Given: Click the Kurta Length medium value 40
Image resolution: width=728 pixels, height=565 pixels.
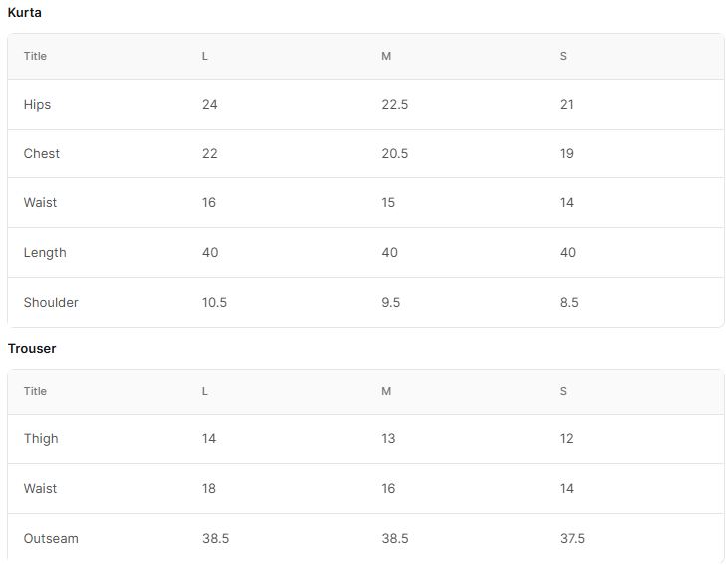Looking at the screenshot, I should (x=389, y=253).
